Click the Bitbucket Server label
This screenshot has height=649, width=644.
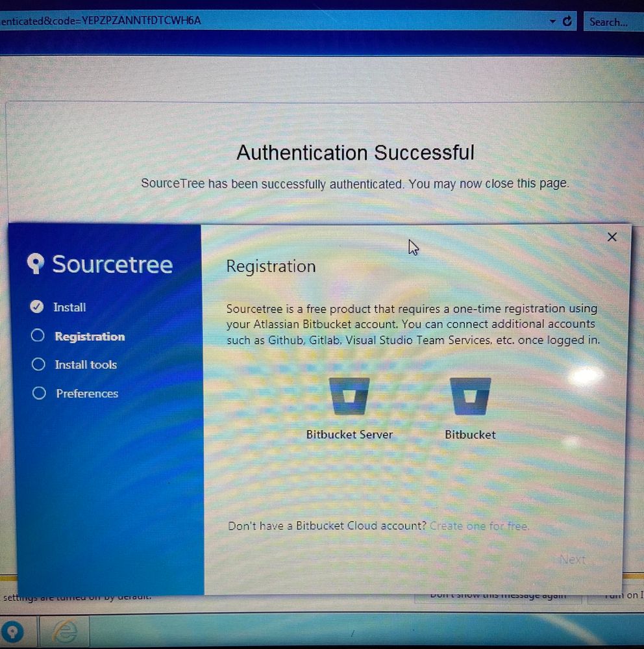(349, 435)
